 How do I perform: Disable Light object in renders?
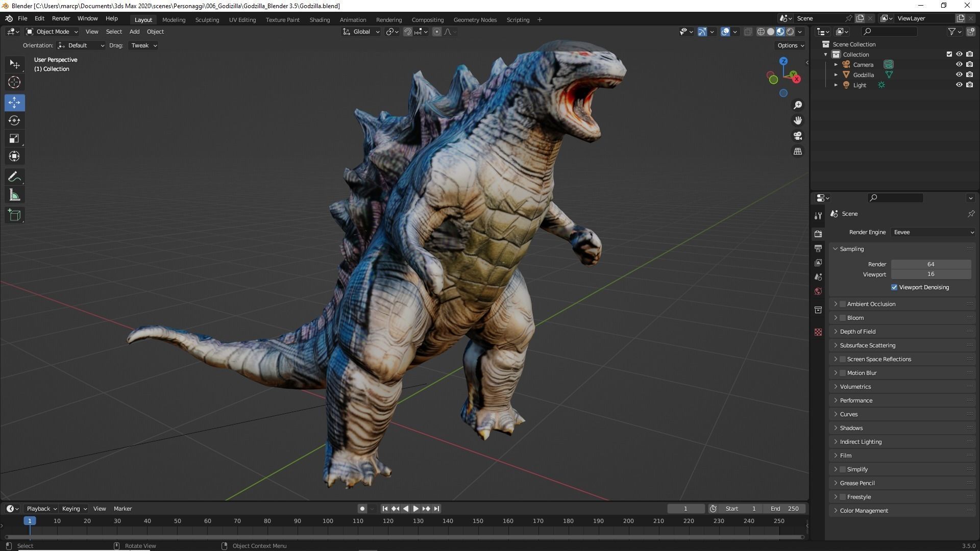(x=969, y=85)
